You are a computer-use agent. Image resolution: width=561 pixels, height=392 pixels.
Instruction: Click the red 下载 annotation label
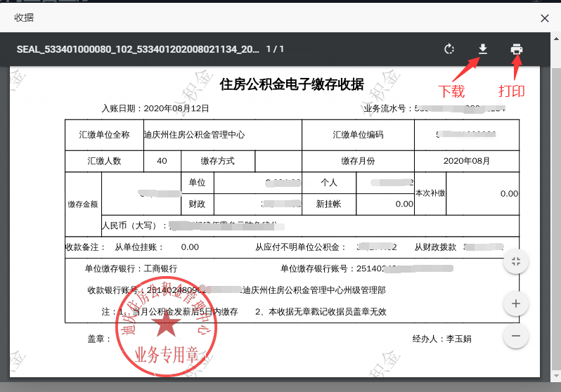[x=451, y=91]
